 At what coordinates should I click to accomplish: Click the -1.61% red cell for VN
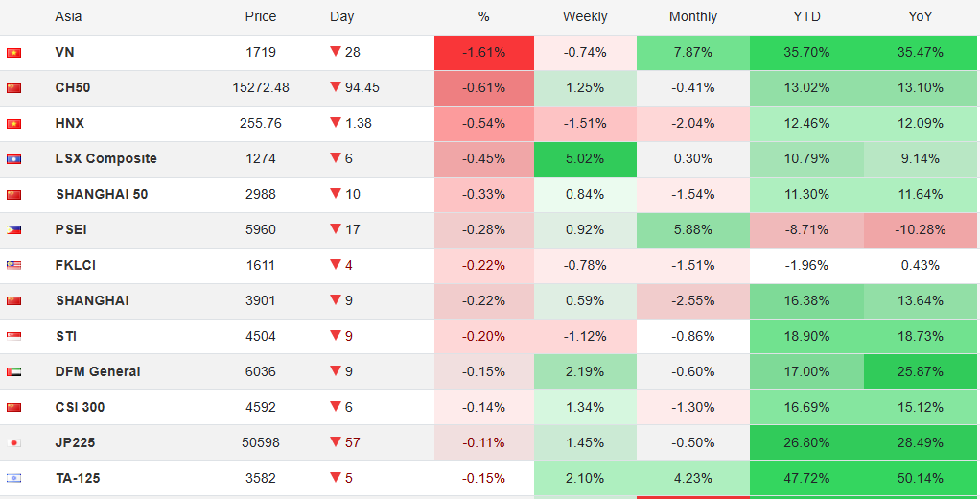coord(484,52)
